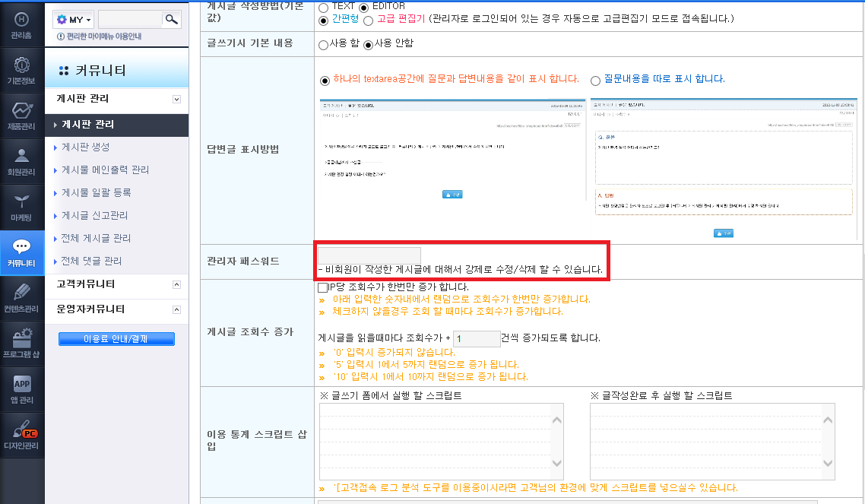Collapse the 게시판 관리 section arrow
This screenshot has width=865, height=504.
176,100
